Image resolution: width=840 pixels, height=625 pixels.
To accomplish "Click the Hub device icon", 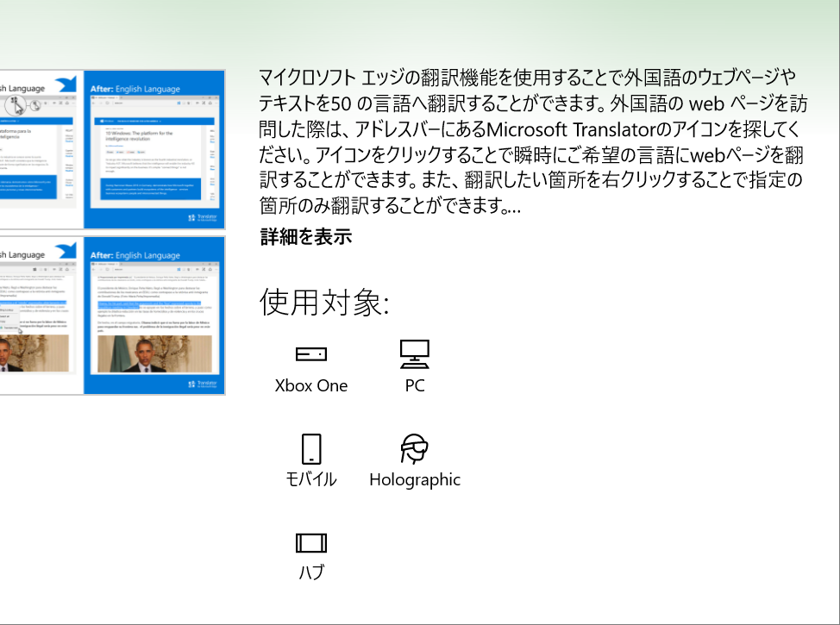I will pos(311,542).
